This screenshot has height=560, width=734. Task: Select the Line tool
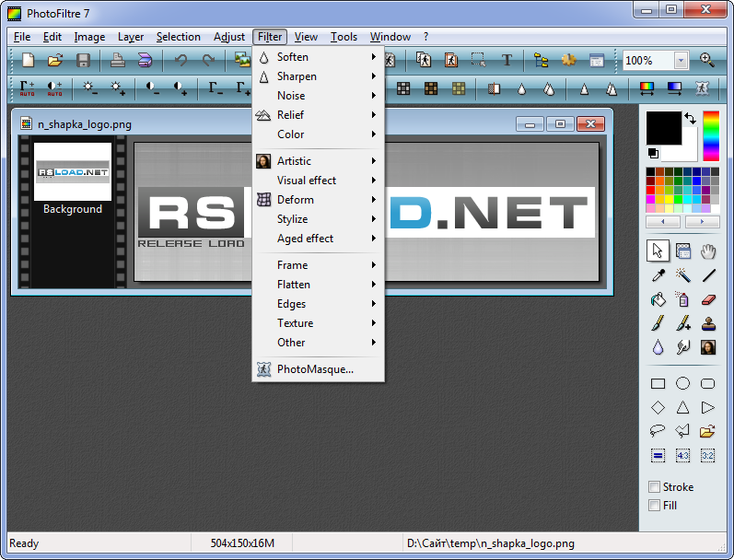(x=708, y=275)
